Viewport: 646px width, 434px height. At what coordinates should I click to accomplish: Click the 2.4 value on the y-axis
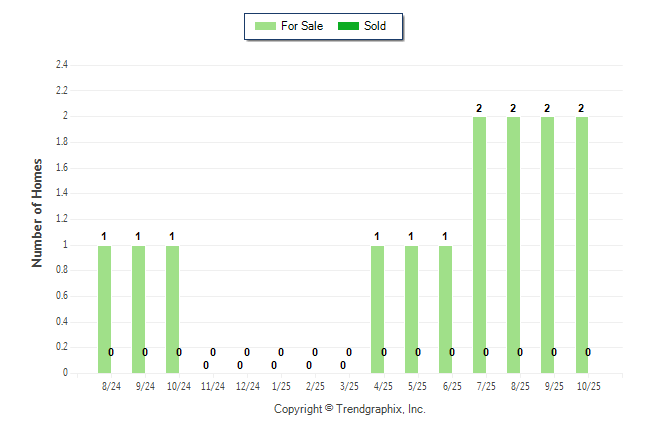coord(62,65)
